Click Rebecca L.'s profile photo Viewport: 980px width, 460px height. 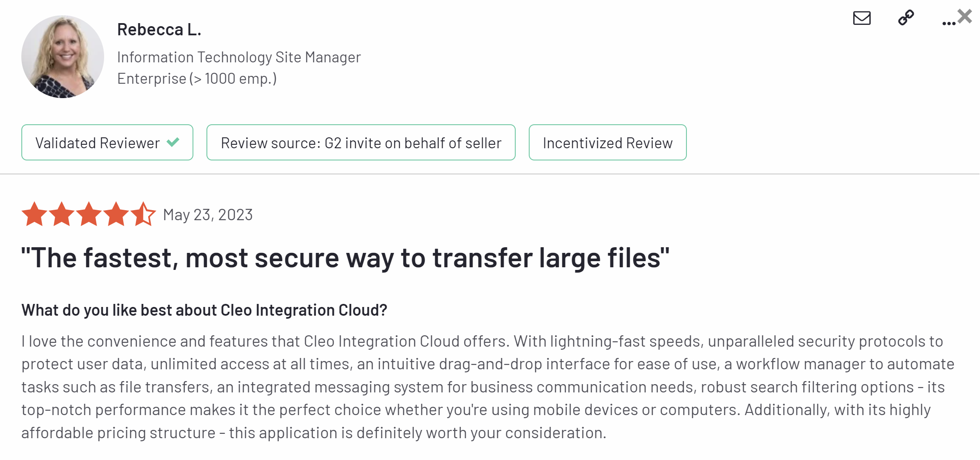tap(63, 57)
